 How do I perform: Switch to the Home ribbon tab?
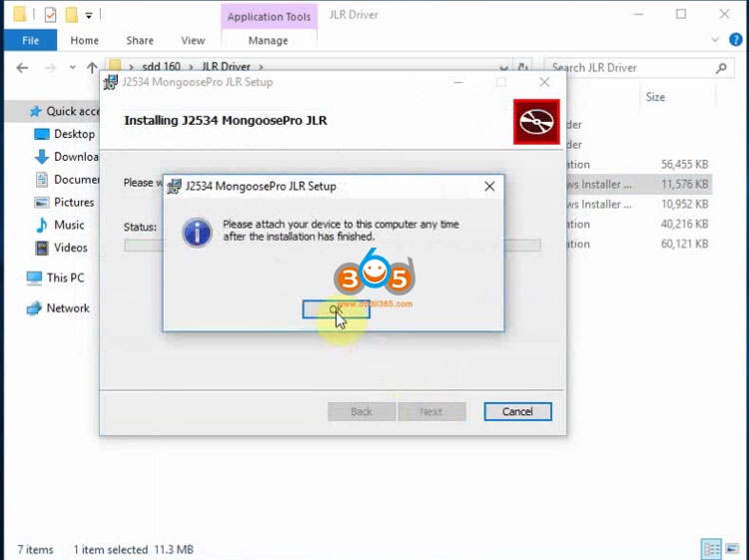[x=84, y=41]
